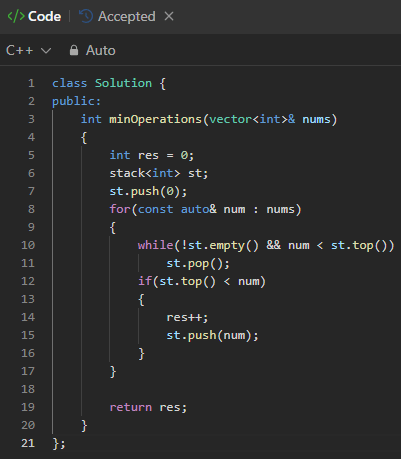This screenshot has width=401, height=459.
Task: Click the 'res++;' statement
Action: tap(187, 317)
